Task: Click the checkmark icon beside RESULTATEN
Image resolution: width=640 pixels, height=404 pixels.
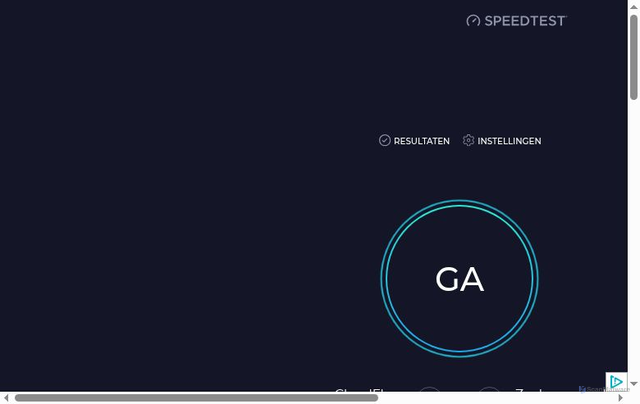Action: tap(384, 140)
